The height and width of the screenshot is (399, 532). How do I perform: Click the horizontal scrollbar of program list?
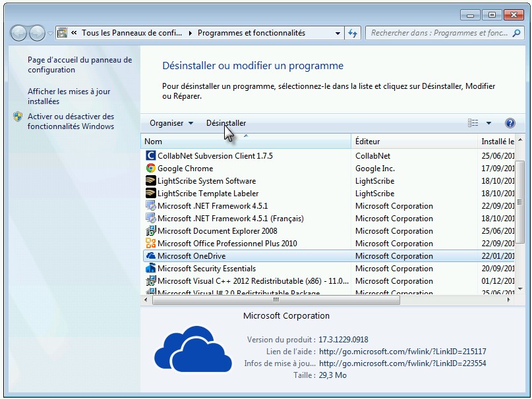pos(276,300)
